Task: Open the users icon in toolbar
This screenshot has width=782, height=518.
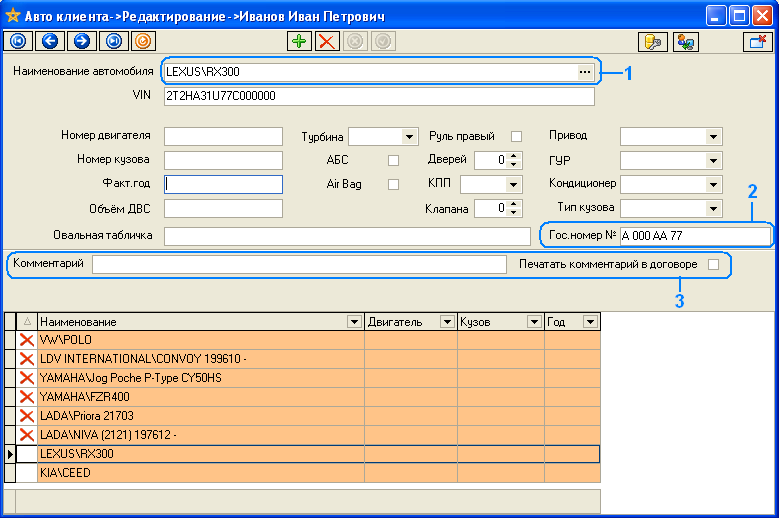Action: tap(686, 42)
